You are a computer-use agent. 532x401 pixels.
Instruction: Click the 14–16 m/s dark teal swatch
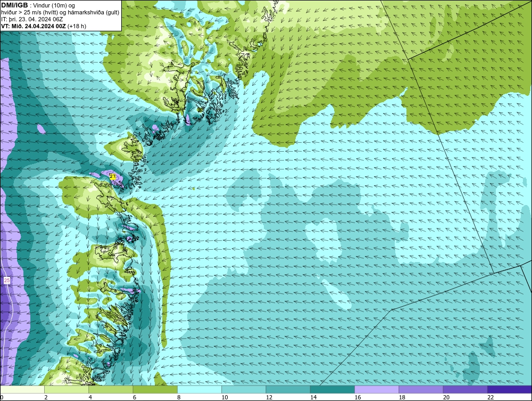point(332,389)
